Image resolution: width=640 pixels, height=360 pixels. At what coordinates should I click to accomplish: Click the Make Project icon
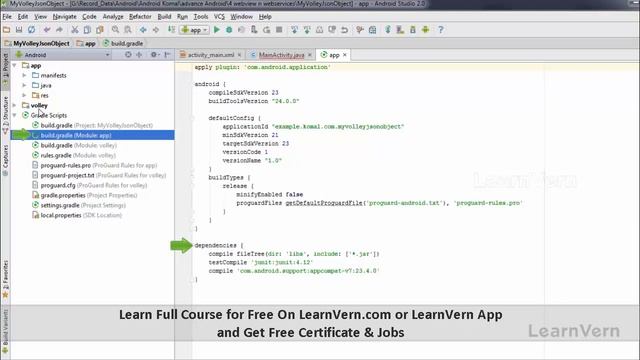(171, 30)
